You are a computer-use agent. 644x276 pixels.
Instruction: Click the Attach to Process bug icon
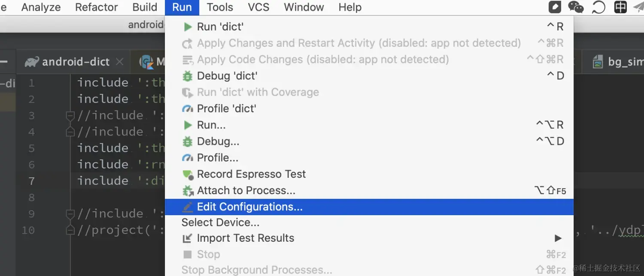coord(188,191)
